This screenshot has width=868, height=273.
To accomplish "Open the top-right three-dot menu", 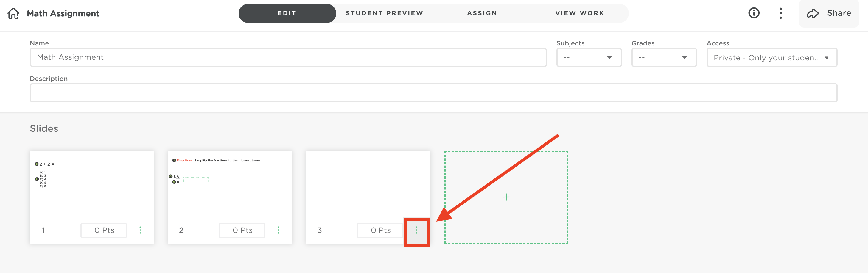I will pyautogui.click(x=780, y=13).
